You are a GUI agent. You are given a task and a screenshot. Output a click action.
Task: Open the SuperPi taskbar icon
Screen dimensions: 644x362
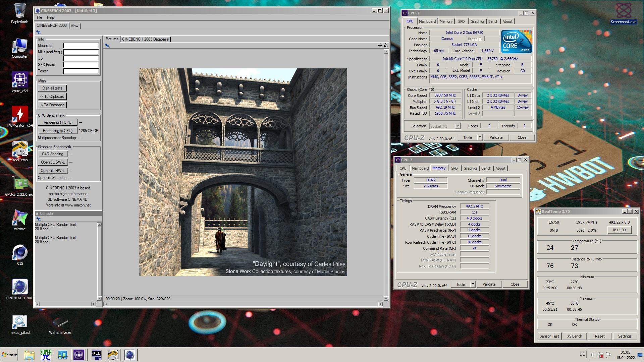46,355
